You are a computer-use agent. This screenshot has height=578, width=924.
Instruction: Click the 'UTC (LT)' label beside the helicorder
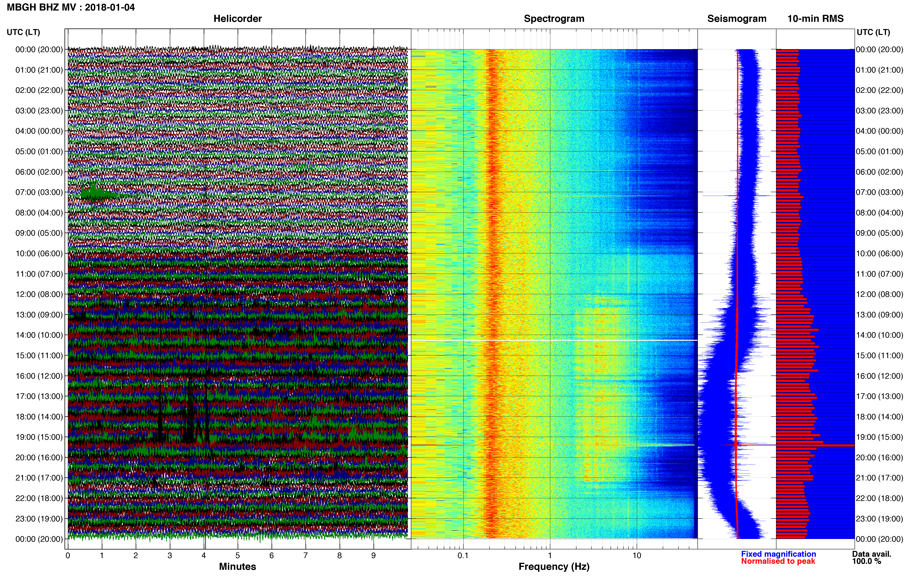[23, 32]
